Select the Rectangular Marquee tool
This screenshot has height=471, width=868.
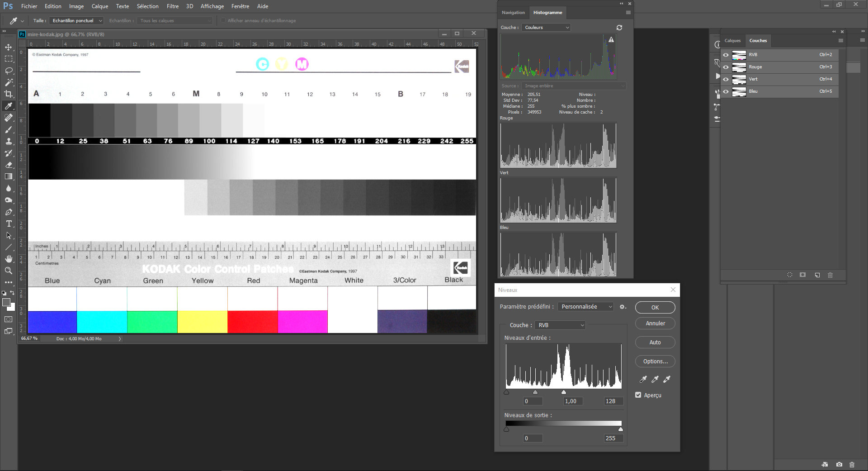click(x=9, y=59)
